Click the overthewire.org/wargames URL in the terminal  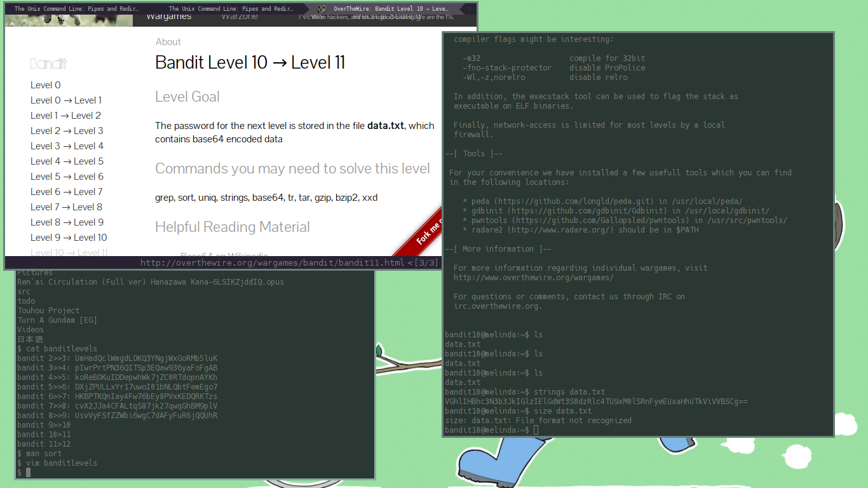(533, 278)
